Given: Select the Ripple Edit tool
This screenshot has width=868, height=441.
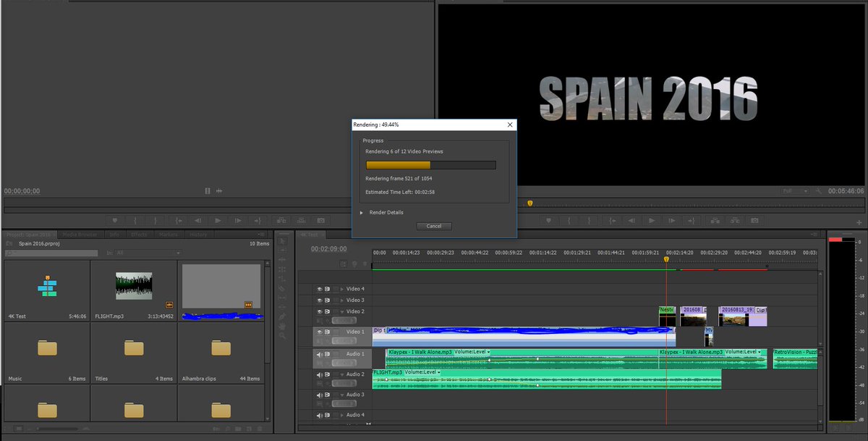Looking at the screenshot, I should click(x=282, y=259).
